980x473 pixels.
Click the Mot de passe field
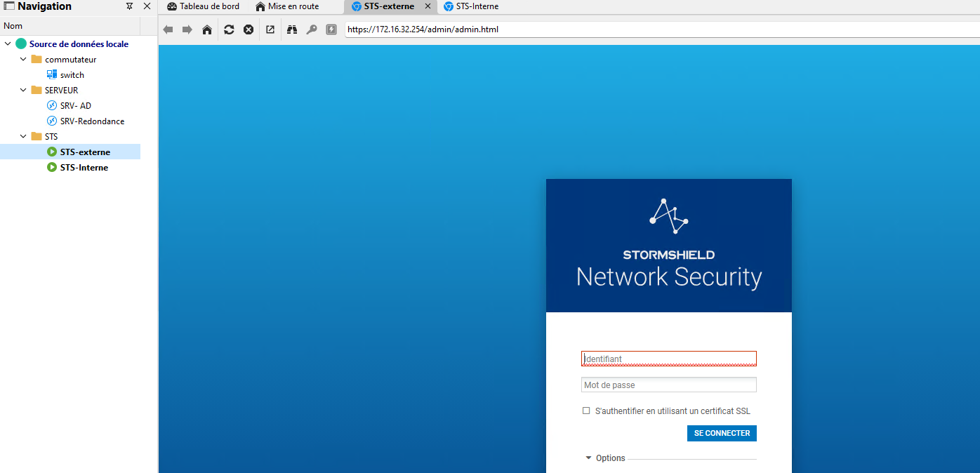click(668, 385)
